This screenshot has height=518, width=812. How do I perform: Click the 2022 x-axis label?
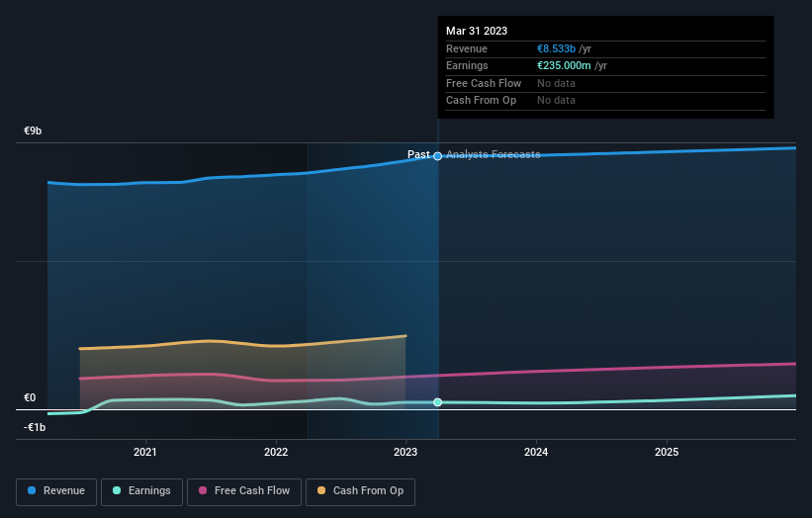pyautogui.click(x=276, y=453)
